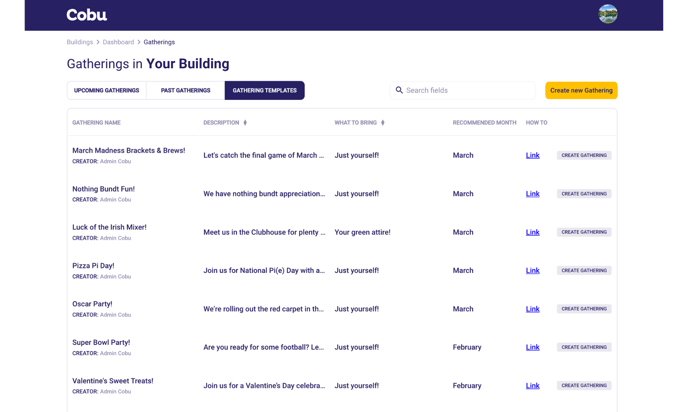
Task: Create gathering from Super Bowl Party template
Action: [x=584, y=347]
